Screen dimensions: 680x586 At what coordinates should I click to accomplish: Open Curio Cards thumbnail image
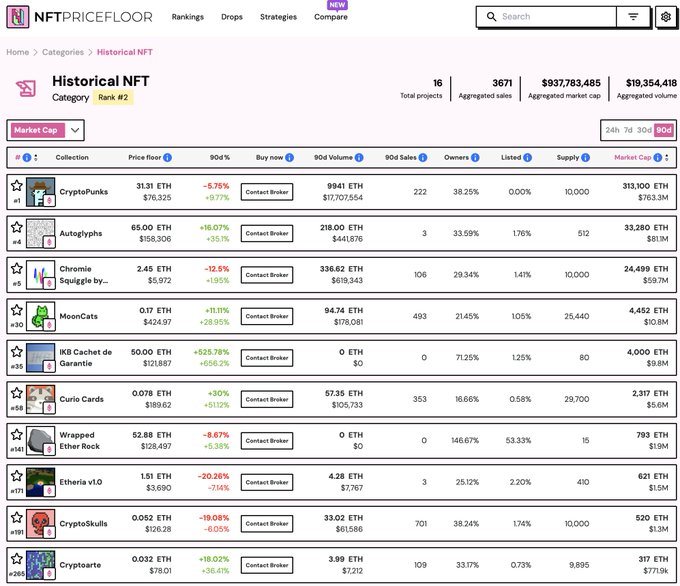(40, 399)
